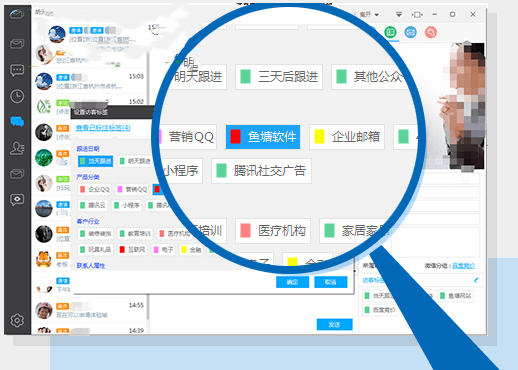
Task: Open the conversation timestamped 14:55
Action: [89, 310]
